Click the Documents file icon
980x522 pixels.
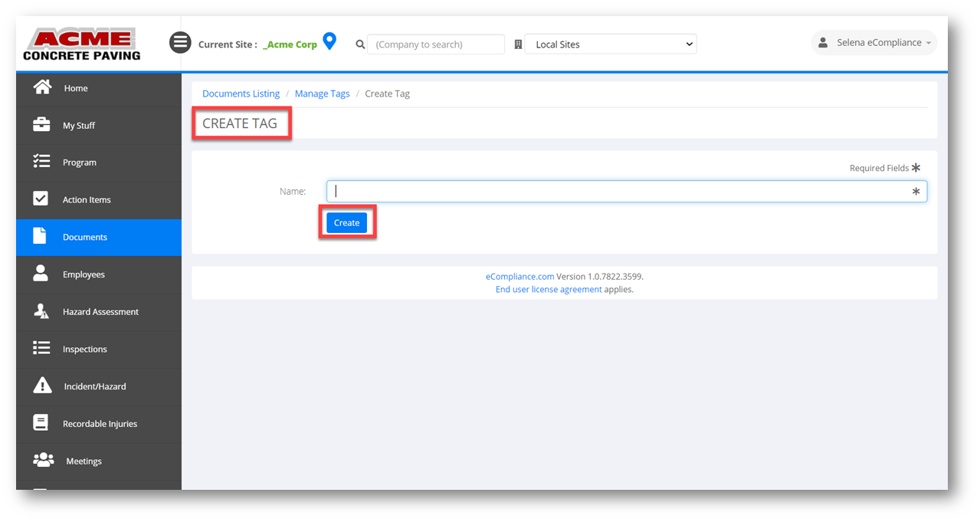pyautogui.click(x=40, y=236)
